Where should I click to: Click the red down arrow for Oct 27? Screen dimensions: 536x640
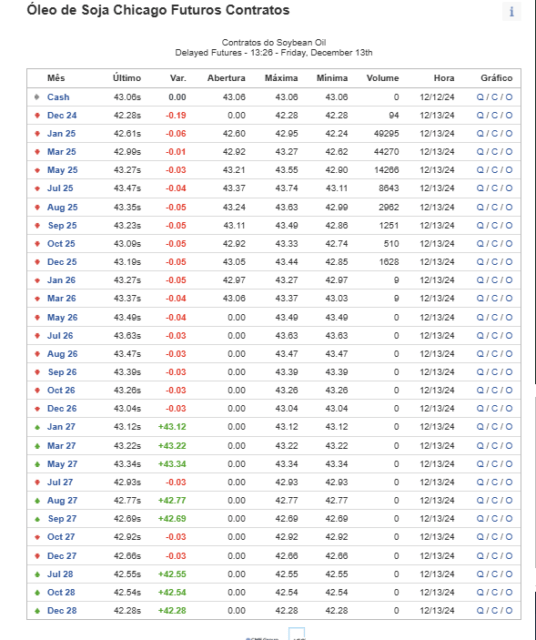click(37, 537)
